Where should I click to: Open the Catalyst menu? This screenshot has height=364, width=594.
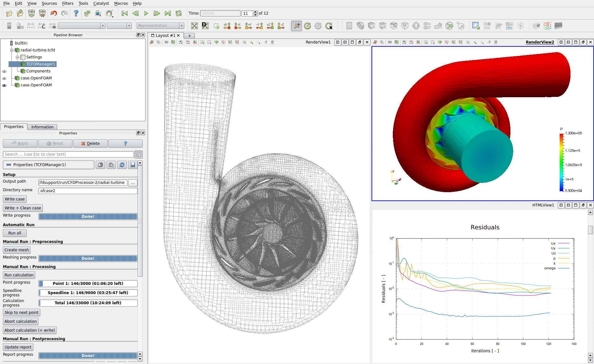[x=101, y=3]
